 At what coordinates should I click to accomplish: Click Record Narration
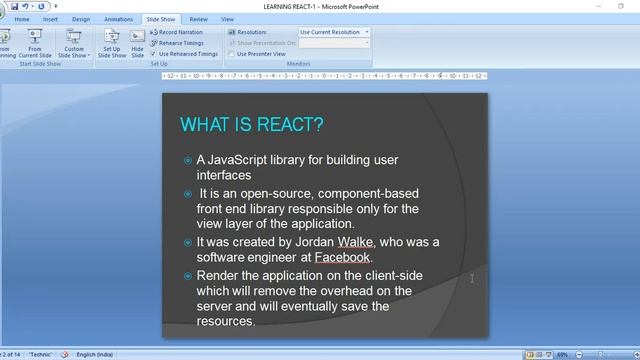pyautogui.click(x=176, y=32)
